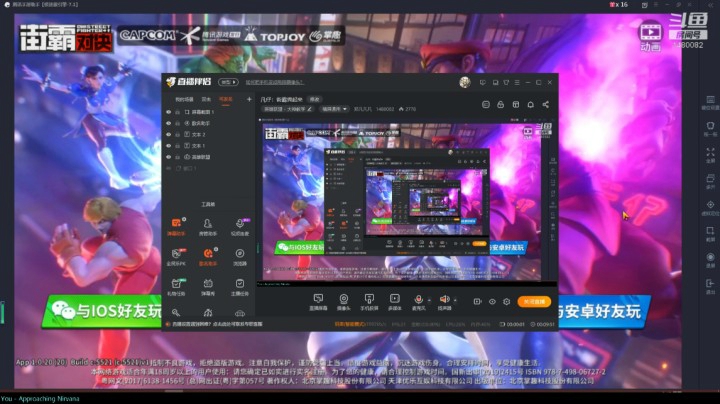Switch to the middle scene tab
The width and height of the screenshot is (720, 404).
[206, 99]
